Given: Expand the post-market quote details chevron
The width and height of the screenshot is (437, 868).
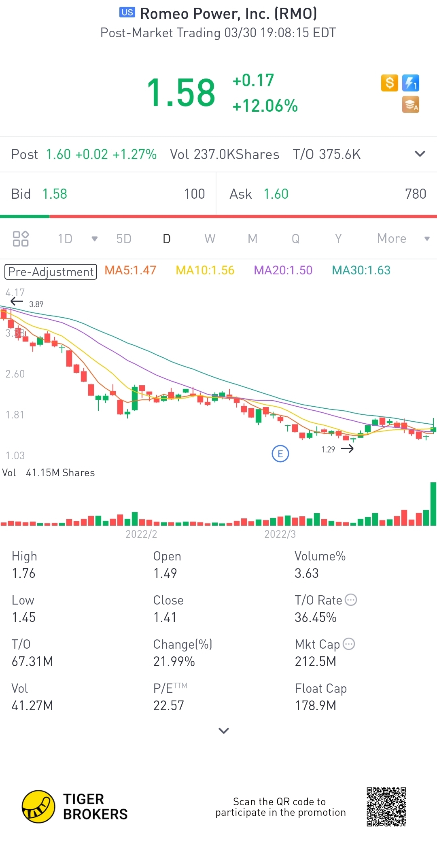Looking at the screenshot, I should [420, 154].
